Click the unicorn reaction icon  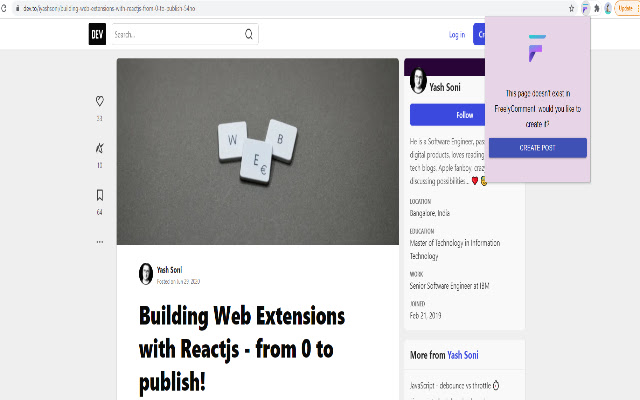100,148
